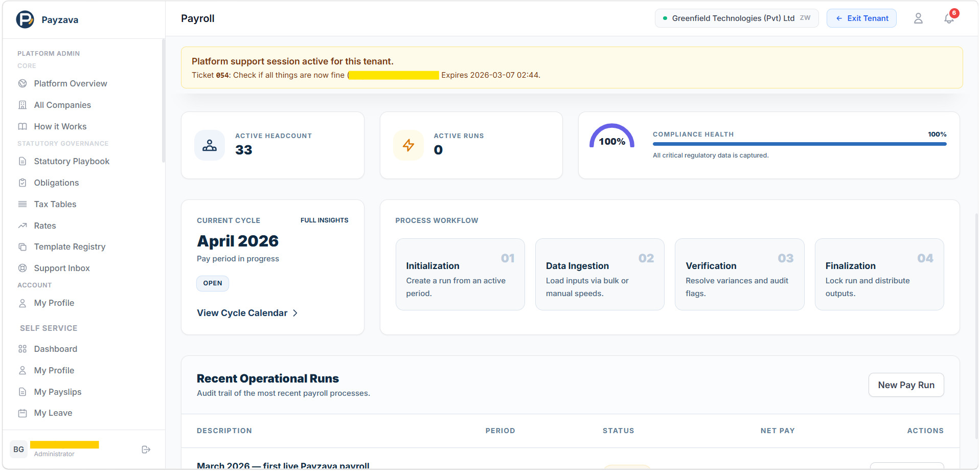Open notifications bell with 6 badge
The width and height of the screenshot is (980, 471).
click(949, 18)
